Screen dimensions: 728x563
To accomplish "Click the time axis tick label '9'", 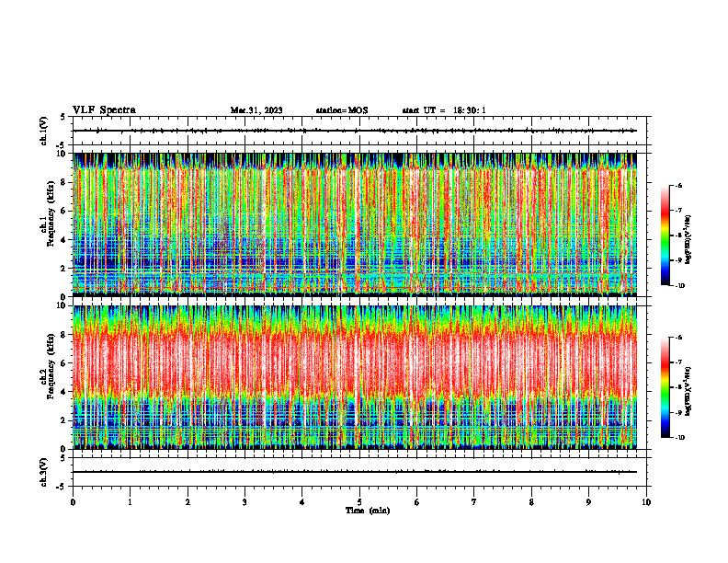I will (588, 502).
